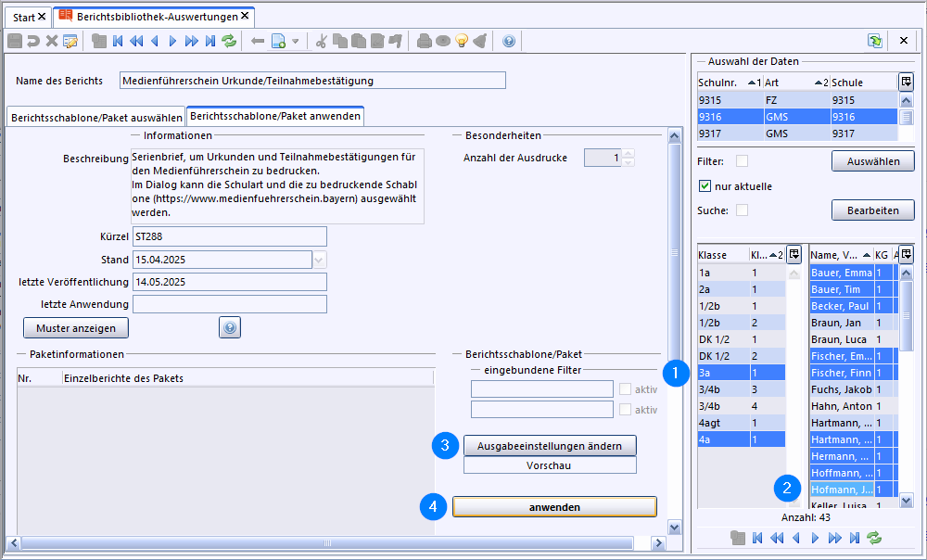Viewport: 927px width, 560px height.
Task: Go to last record in data selection navigator
Action: (855, 538)
